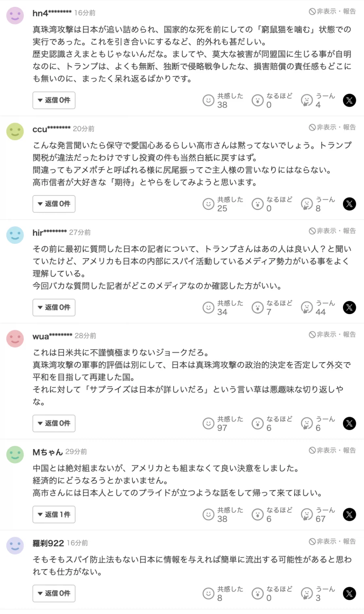
Task: Expand 返信0件 under hn4's comment
Action: [54, 100]
